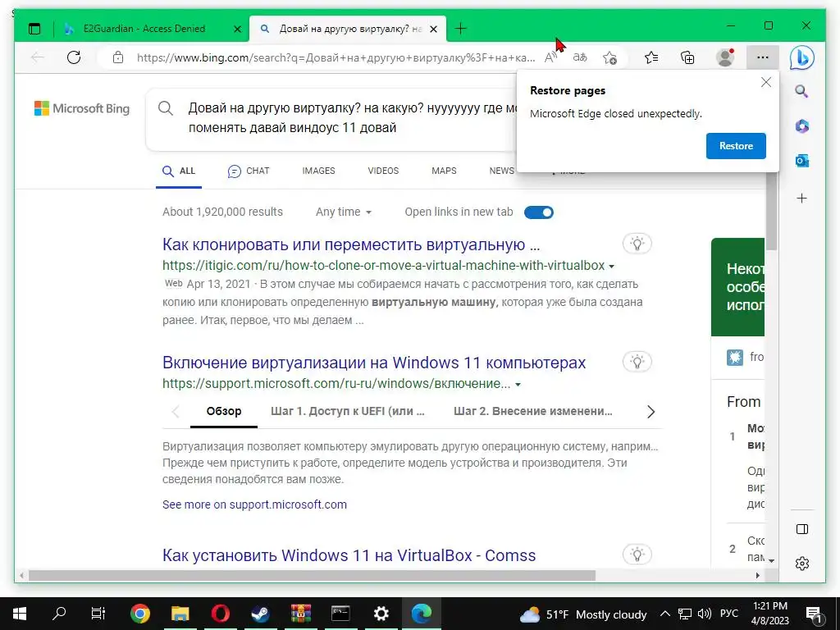
Task: Open Включение виртуализации на Windows 11 result
Action: coord(374,363)
